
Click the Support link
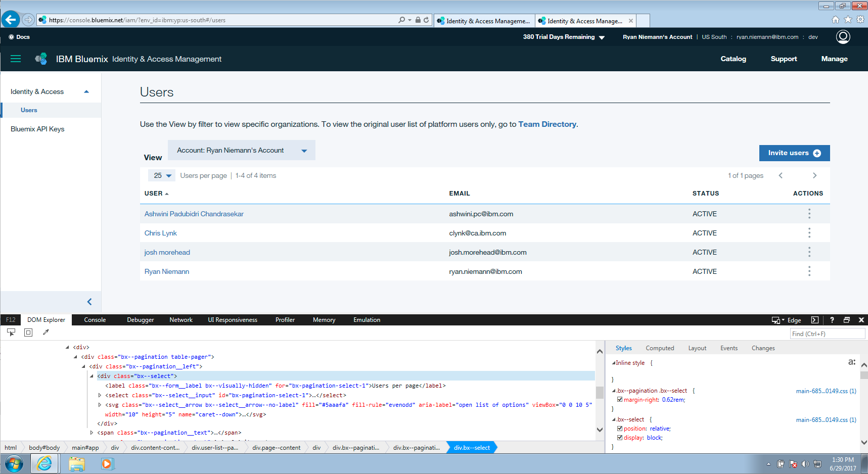click(784, 59)
